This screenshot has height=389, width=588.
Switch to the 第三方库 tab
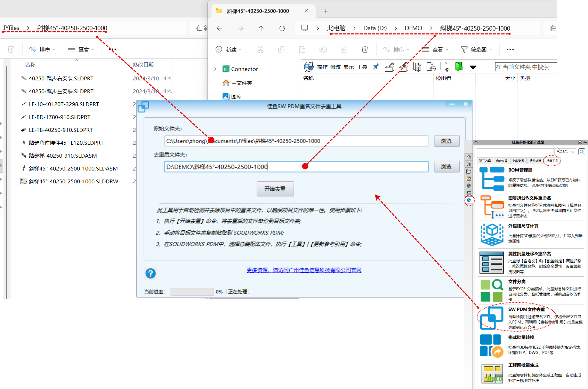tap(485, 161)
